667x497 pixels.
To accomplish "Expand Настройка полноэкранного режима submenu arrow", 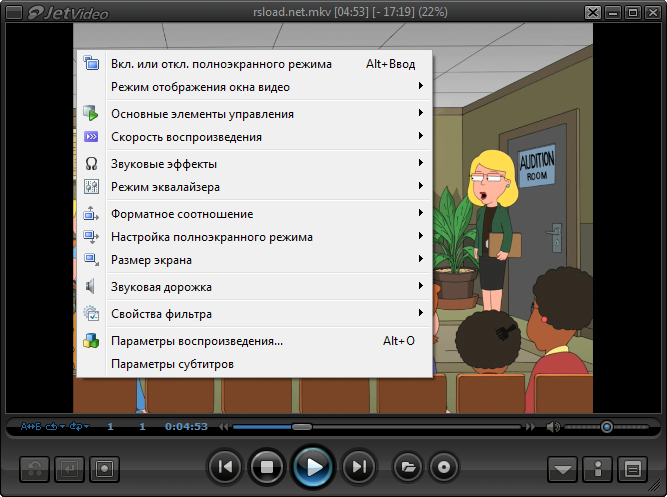I will click(x=421, y=235).
